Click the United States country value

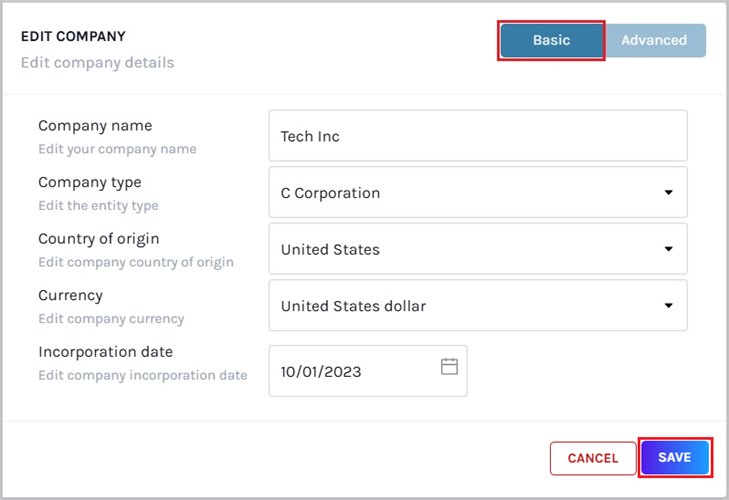click(x=330, y=249)
